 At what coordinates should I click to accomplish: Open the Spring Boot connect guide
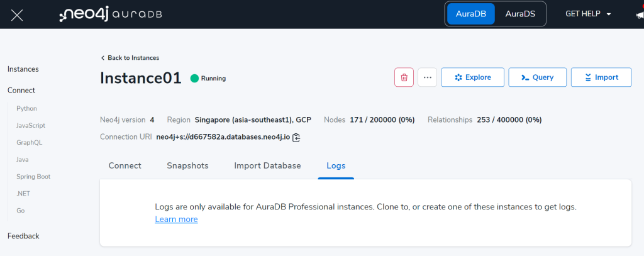coord(33,176)
